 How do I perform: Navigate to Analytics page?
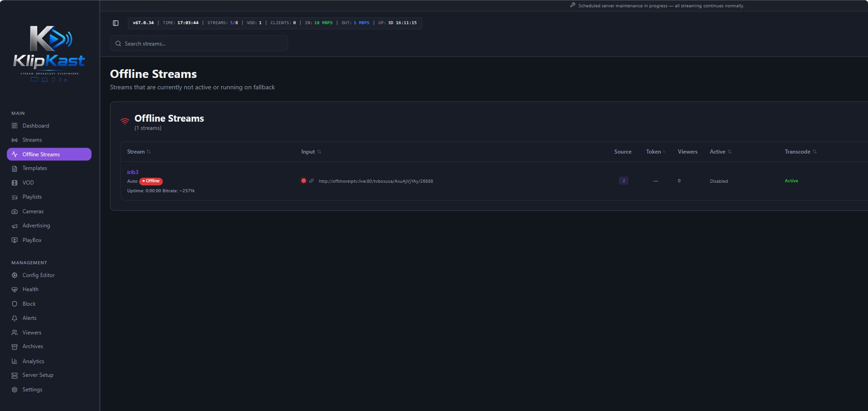[x=49, y=361]
